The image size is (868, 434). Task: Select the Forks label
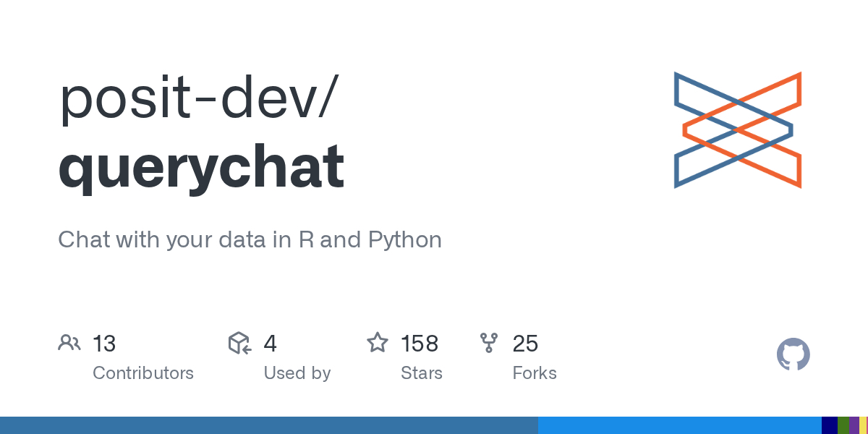(x=535, y=373)
